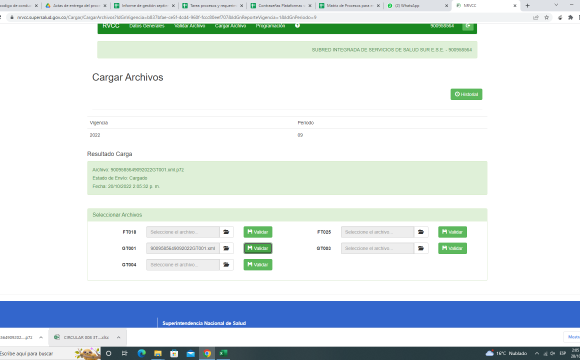The width and height of the screenshot is (580, 360).
Task: Launch Microsoft Edge from the taskbar
Action: click(x=141, y=353)
